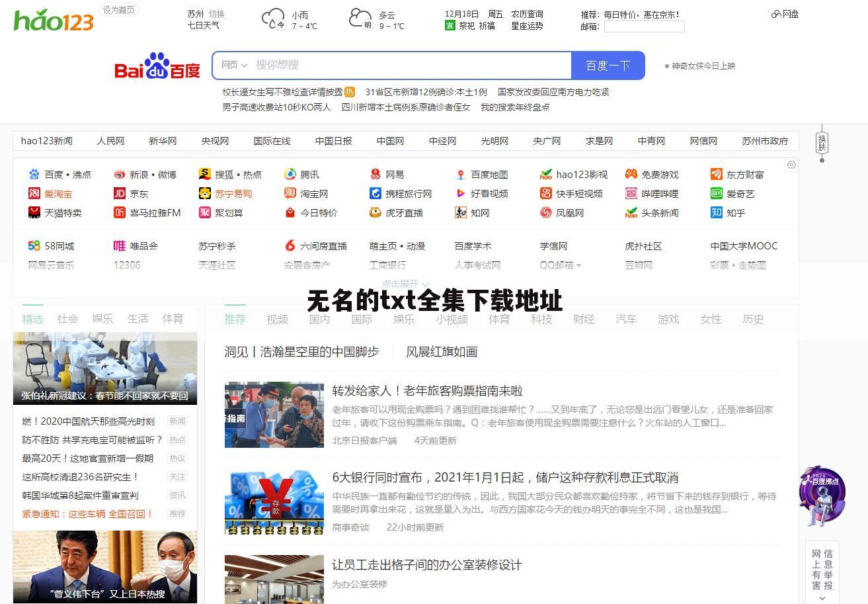This screenshot has width=868, height=604.
Task: Open hot search 国家发改委回应南方电力吃紧
Action: (x=553, y=92)
